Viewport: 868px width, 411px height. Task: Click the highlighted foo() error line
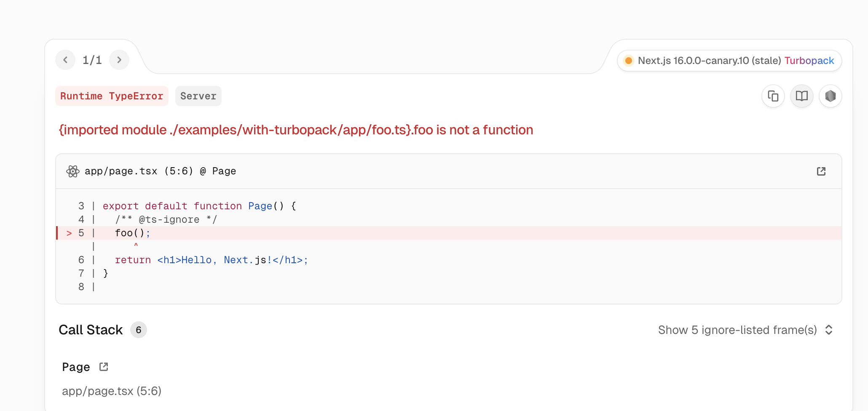[x=130, y=233]
